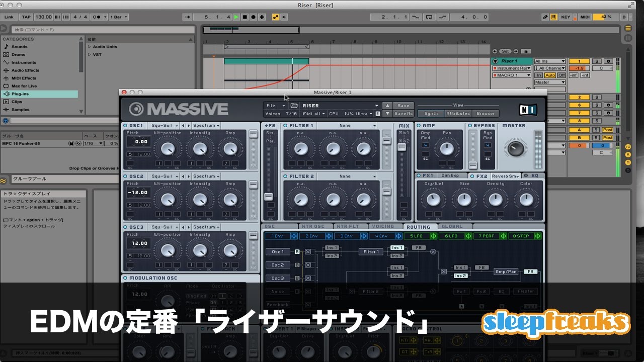
Task: Select MIDI Effects category
Action: (24, 78)
